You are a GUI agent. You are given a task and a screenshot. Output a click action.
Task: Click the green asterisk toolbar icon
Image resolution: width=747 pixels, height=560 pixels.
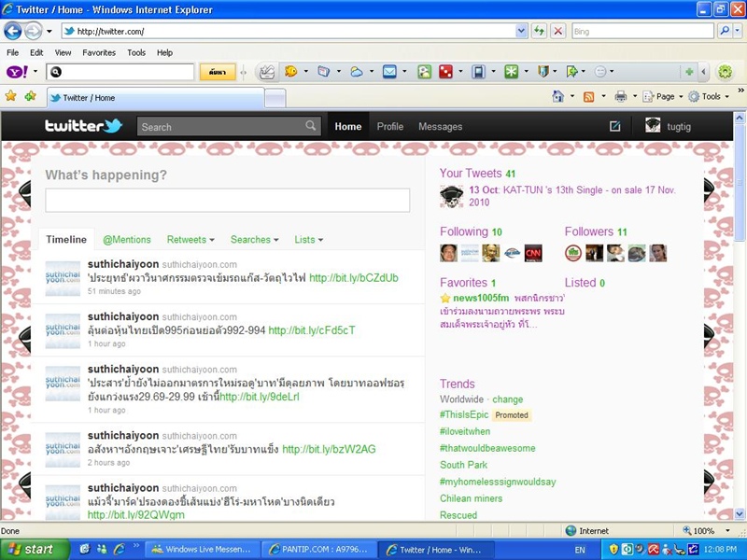coord(511,72)
